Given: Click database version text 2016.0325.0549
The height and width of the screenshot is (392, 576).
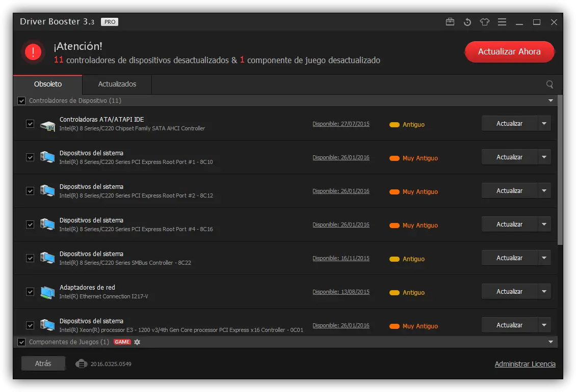Looking at the screenshot, I should tap(111, 364).
